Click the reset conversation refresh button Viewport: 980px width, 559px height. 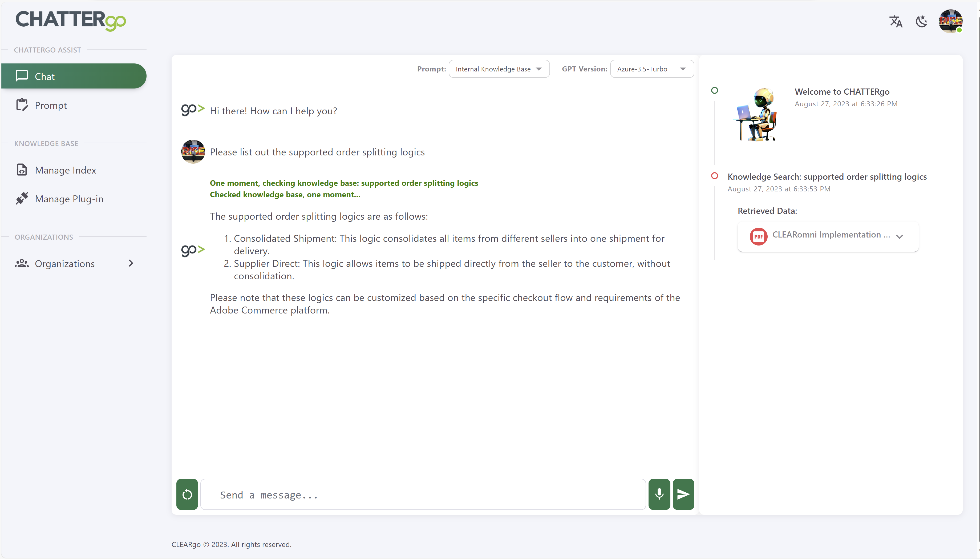[x=187, y=494]
